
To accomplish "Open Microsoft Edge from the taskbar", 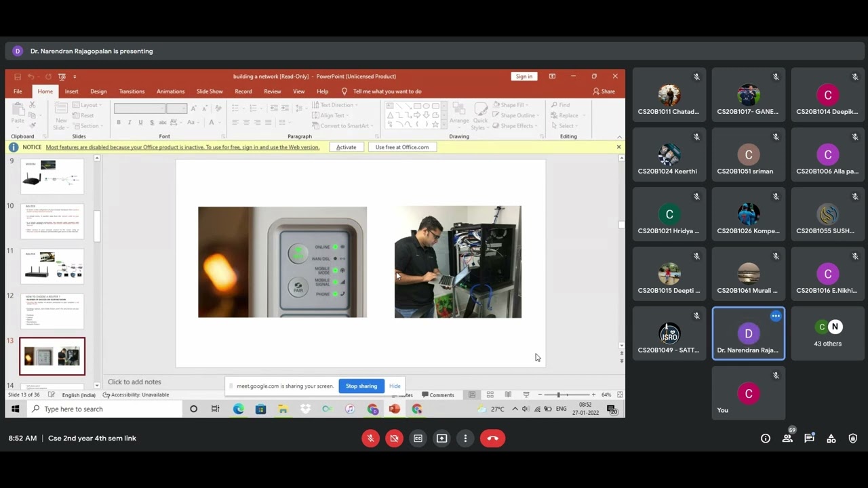I will coord(238,409).
